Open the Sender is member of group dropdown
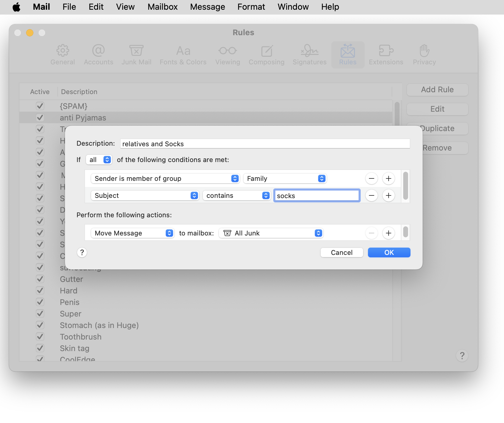 [x=165, y=178]
